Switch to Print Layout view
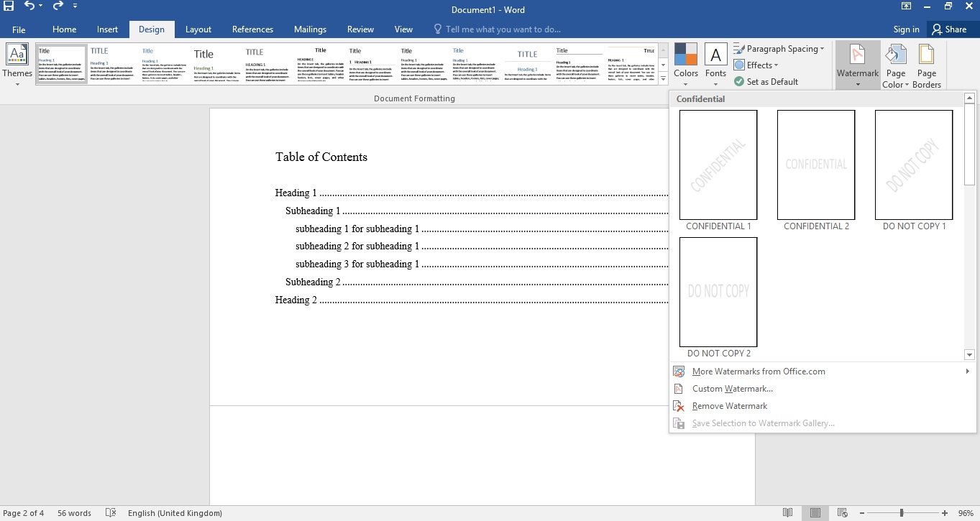The height and width of the screenshot is (521, 980). pos(815,513)
